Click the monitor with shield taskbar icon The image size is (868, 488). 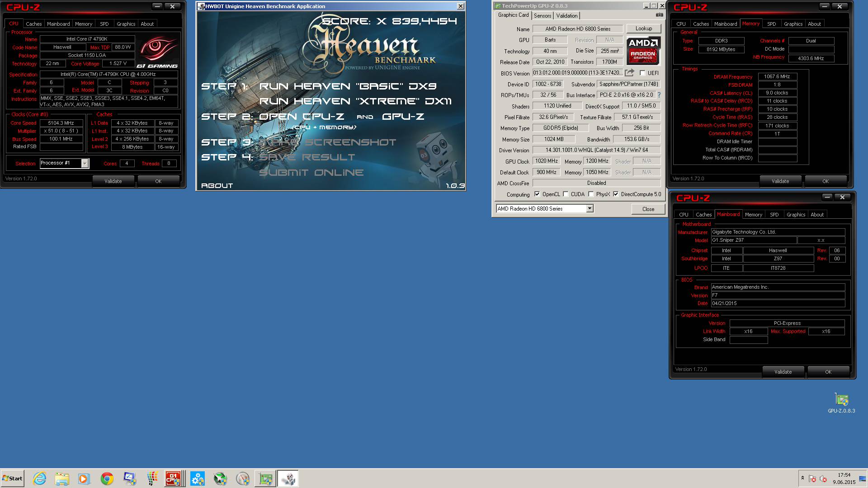(130, 479)
